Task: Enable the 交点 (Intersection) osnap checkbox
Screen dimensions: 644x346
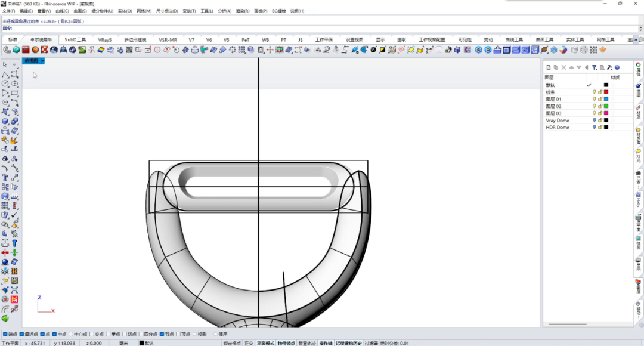Action: tap(92, 334)
